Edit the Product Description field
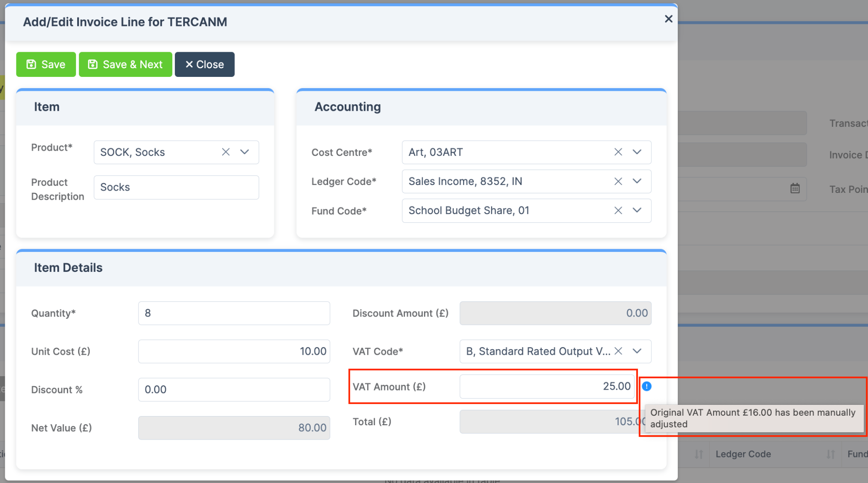 [x=176, y=187]
